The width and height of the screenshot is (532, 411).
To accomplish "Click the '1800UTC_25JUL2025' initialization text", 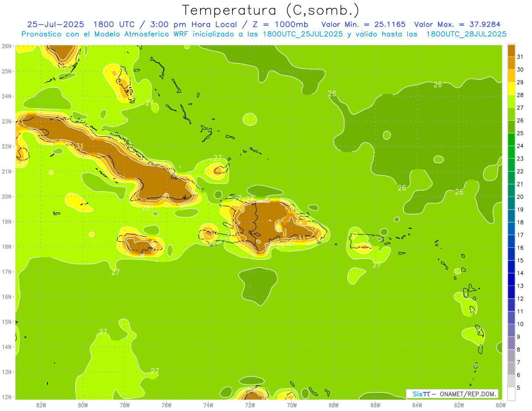I will click(303, 34).
